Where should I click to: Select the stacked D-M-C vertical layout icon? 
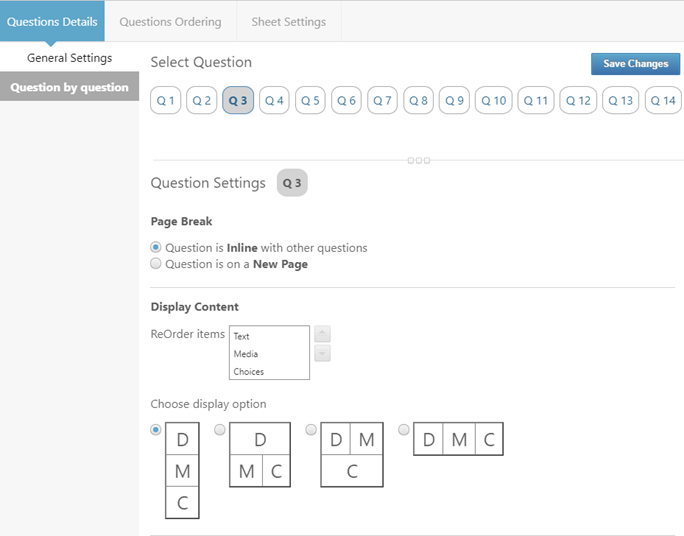182,470
